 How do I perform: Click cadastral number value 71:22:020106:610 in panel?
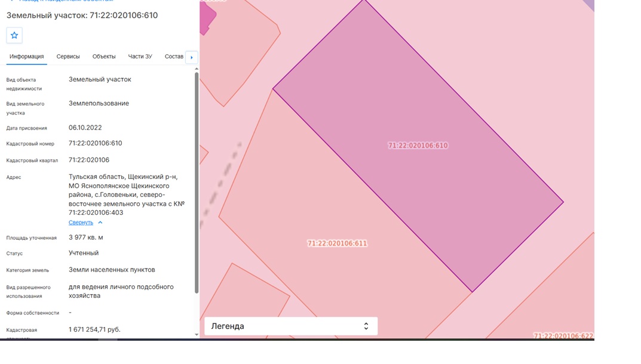coord(95,143)
